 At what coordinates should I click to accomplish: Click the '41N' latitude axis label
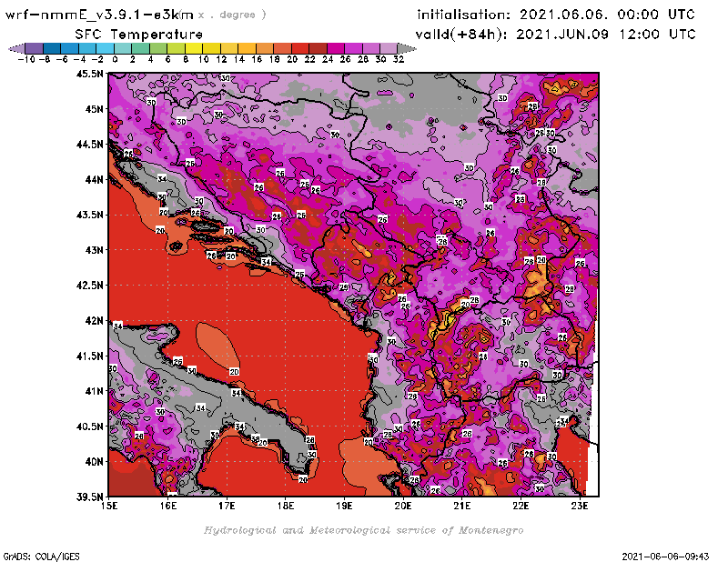[94, 391]
